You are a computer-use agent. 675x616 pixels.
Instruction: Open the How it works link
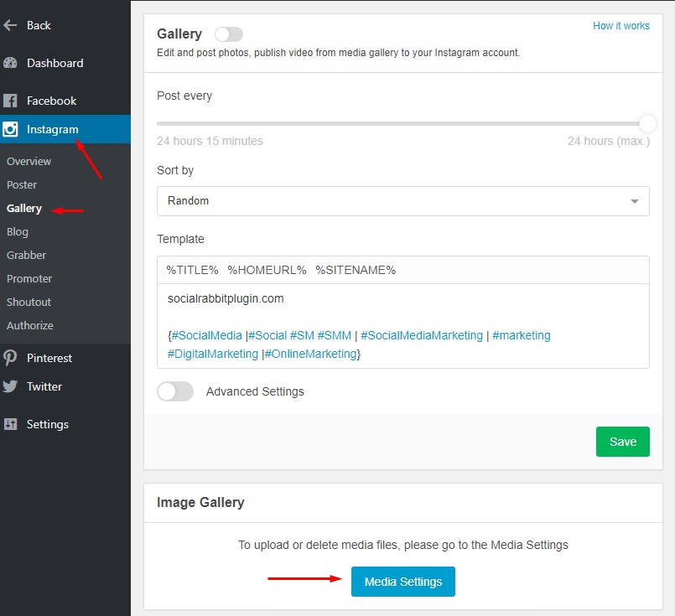[x=621, y=26]
